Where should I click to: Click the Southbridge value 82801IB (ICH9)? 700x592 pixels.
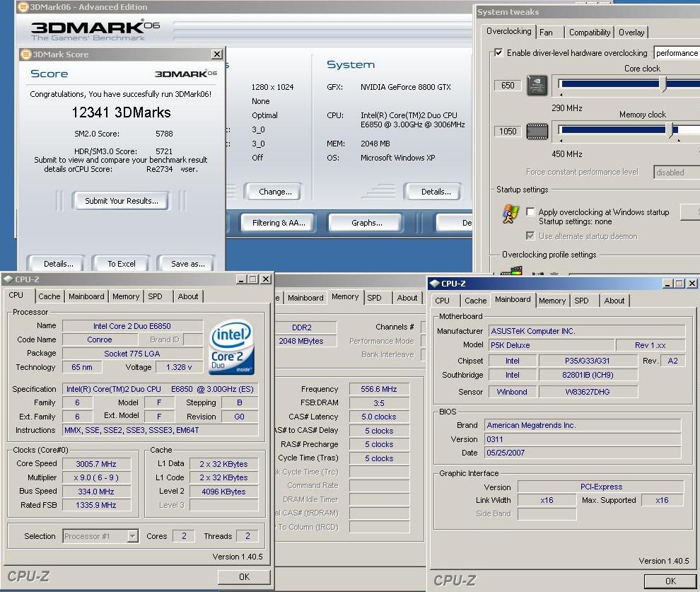(588, 375)
